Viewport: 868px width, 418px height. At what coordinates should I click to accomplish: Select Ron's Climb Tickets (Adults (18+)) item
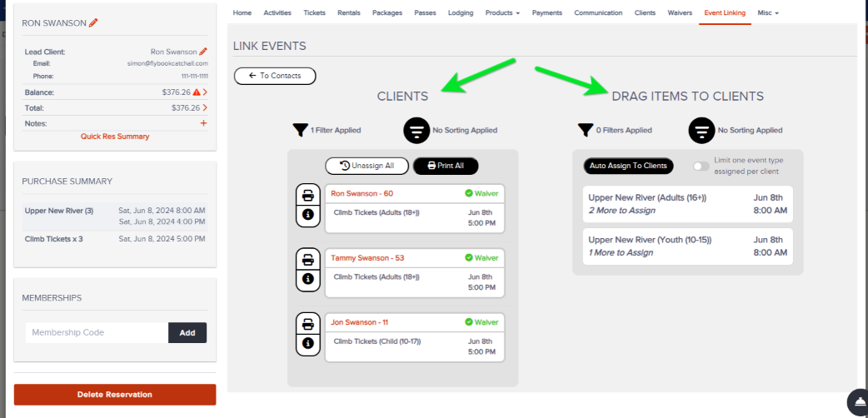[x=415, y=217]
